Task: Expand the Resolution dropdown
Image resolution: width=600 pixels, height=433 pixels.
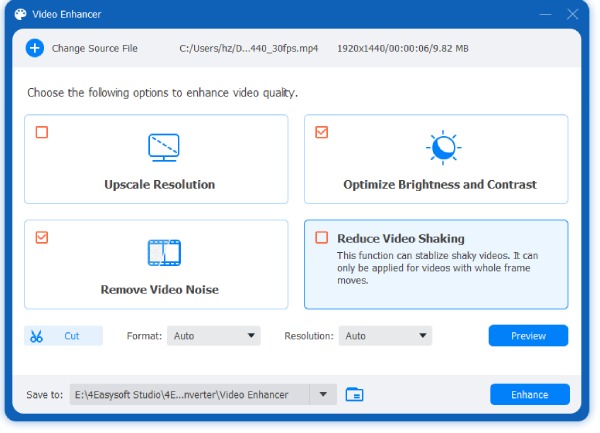Action: point(385,336)
